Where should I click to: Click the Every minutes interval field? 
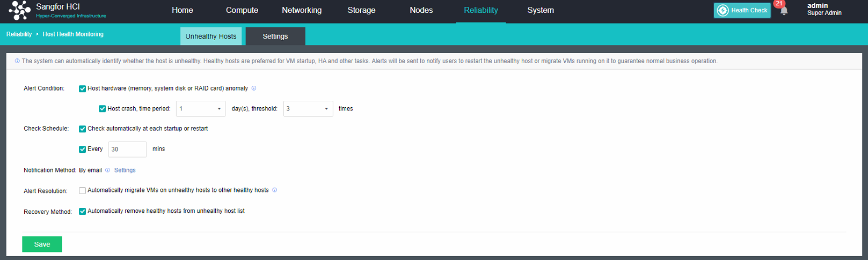click(x=127, y=150)
